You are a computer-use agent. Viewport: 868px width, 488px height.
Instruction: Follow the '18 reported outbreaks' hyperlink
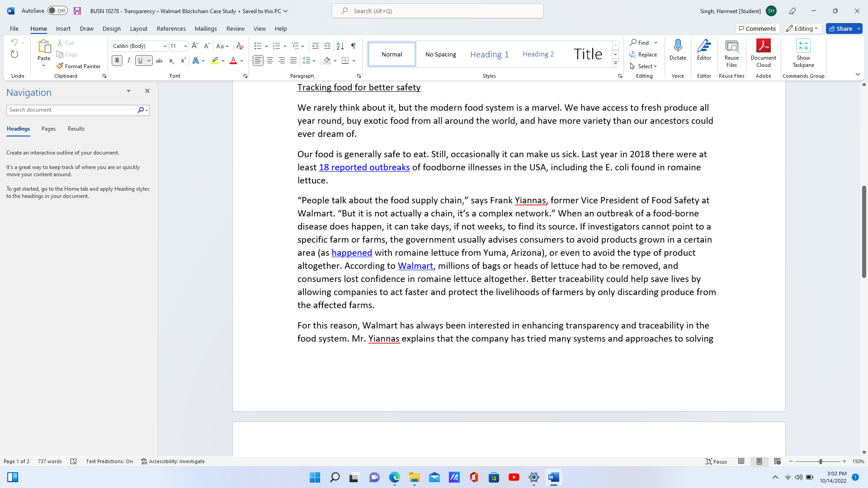point(364,167)
